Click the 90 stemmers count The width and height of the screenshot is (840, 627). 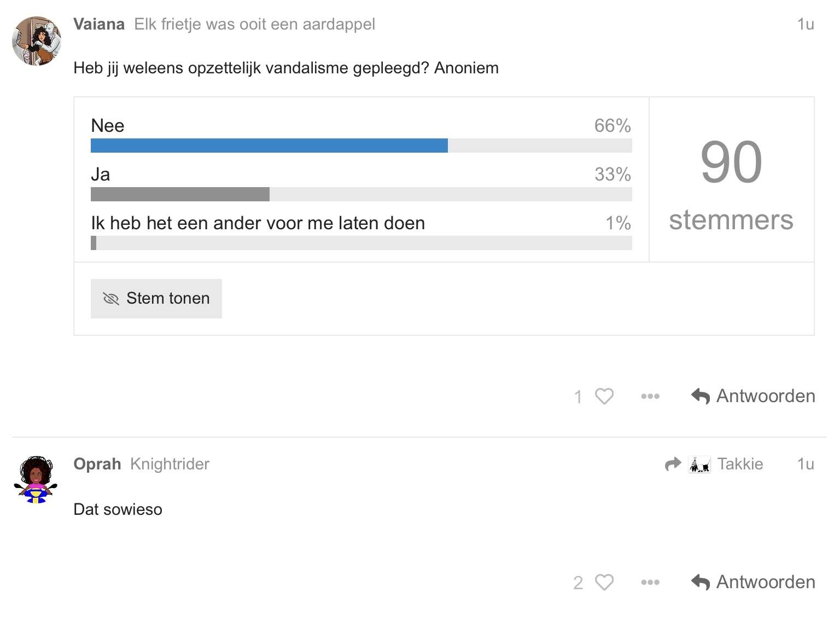pyautogui.click(x=731, y=185)
